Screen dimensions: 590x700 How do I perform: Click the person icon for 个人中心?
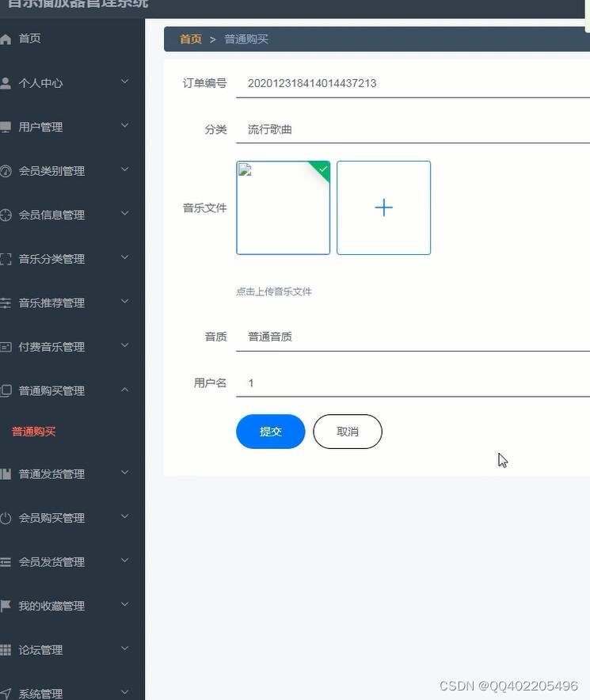[x=6, y=83]
